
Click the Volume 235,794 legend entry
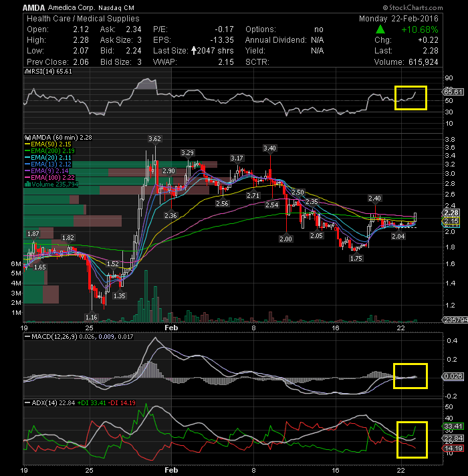click(55, 185)
